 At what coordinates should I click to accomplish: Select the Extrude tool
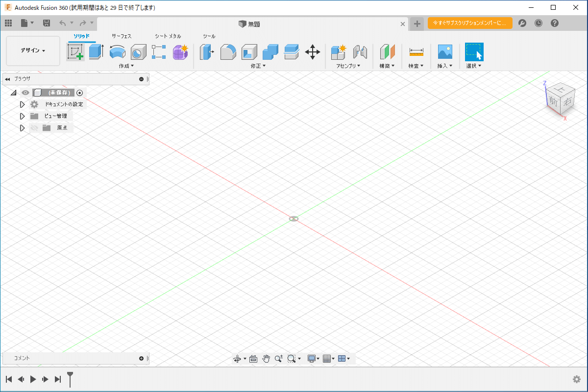pos(97,52)
